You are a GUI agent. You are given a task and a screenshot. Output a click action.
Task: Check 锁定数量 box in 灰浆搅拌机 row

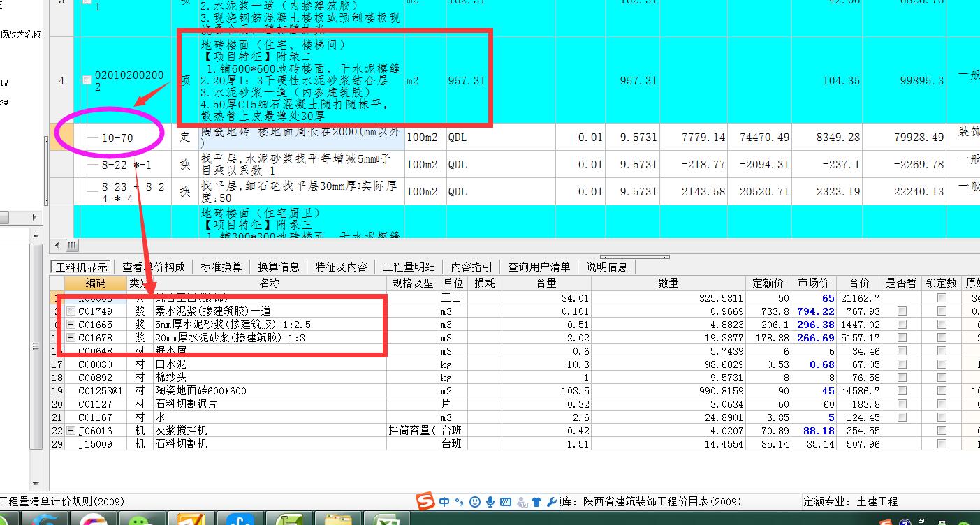click(x=942, y=430)
